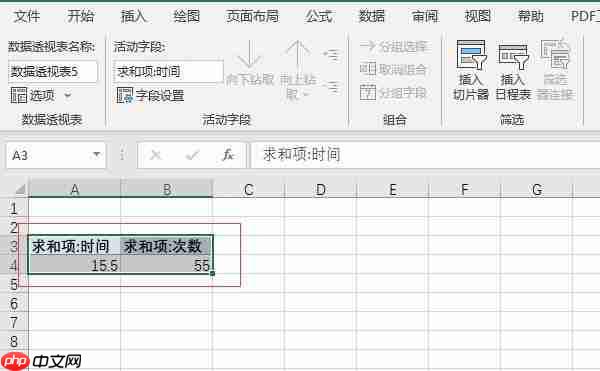The height and width of the screenshot is (371, 600).
Task: Open the insert function fx button
Action: point(228,155)
